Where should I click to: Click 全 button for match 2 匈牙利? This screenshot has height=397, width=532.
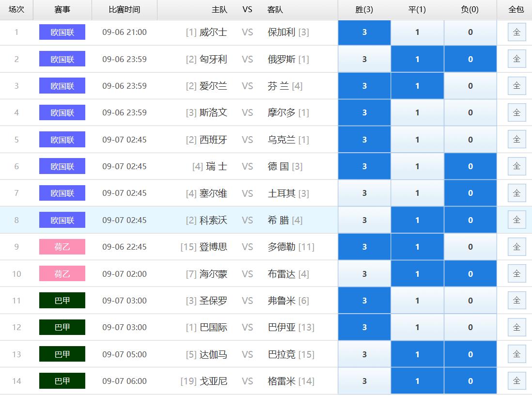(516, 59)
